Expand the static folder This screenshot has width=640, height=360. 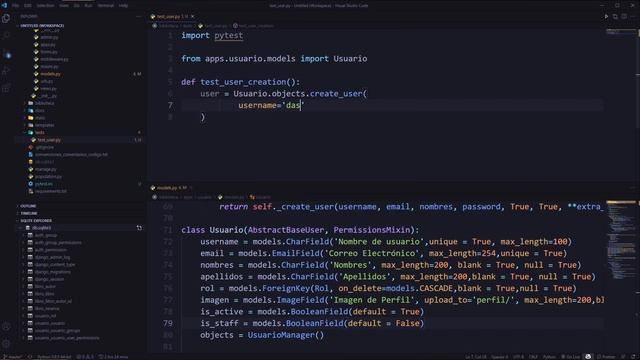(x=25, y=118)
